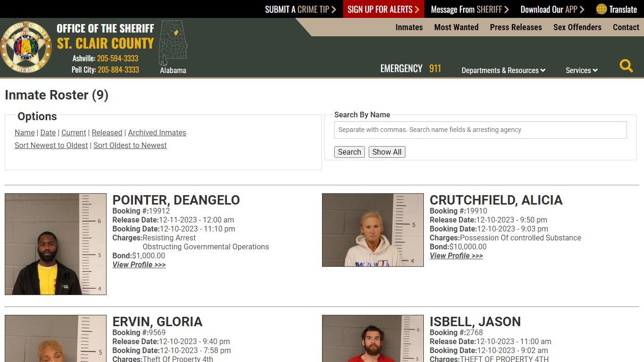Screen dimensions: 644x362
Task: View Profile for Crutchfield, Alicia
Action: click(456, 256)
